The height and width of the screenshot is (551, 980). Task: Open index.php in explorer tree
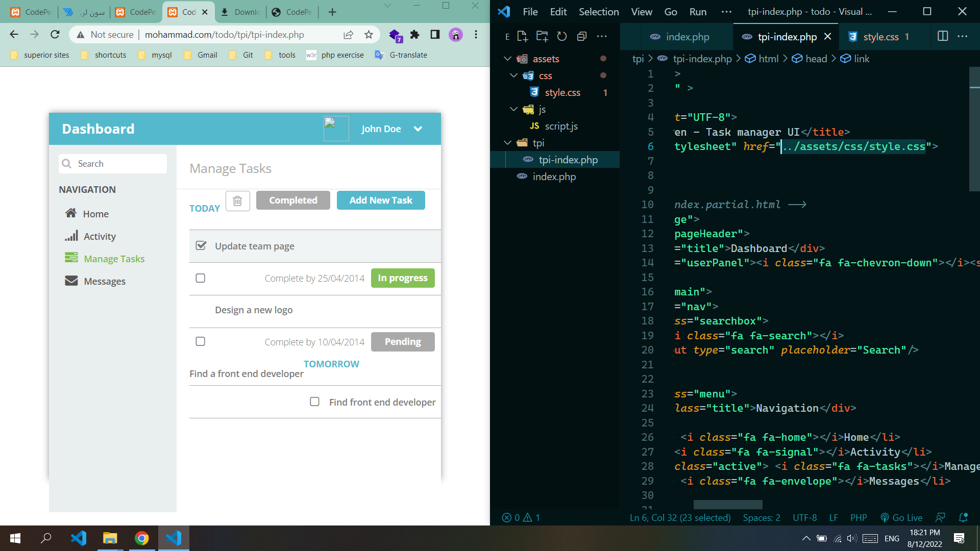[x=554, y=177]
